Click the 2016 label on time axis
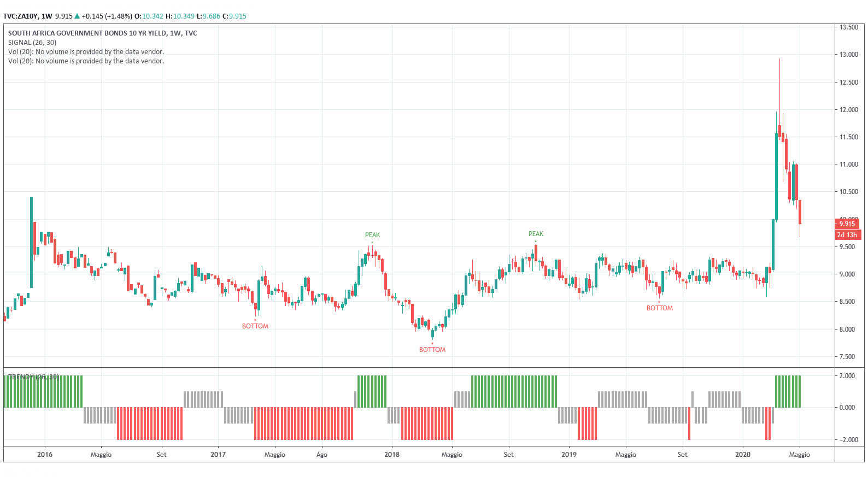This screenshot has width=868, height=482. pos(45,455)
